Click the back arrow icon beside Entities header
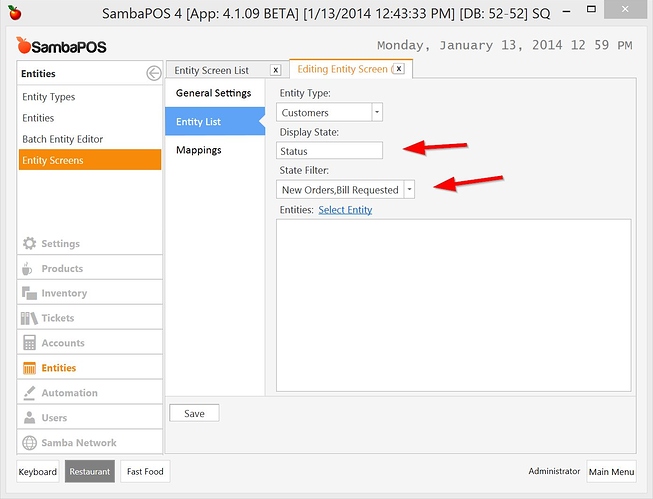 pos(154,73)
